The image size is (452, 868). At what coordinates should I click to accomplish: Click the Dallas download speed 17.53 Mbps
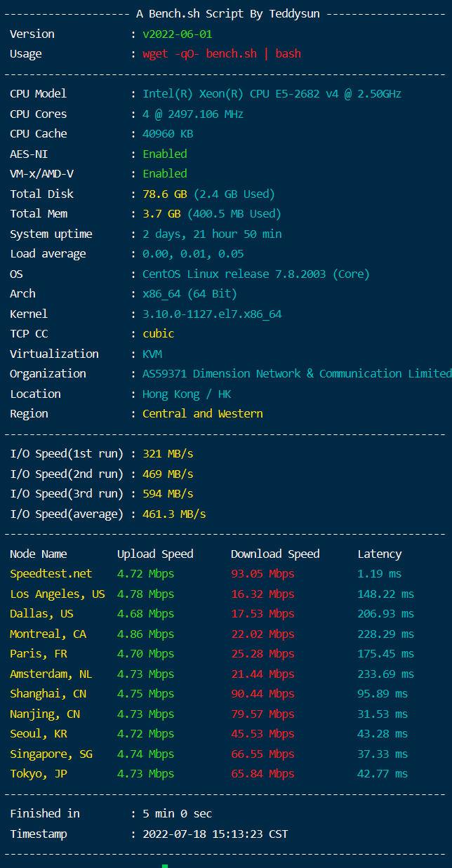[x=262, y=613]
